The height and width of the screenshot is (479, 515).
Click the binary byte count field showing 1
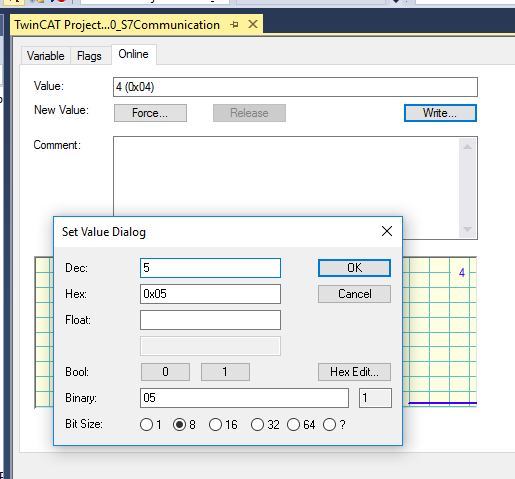tap(375, 398)
